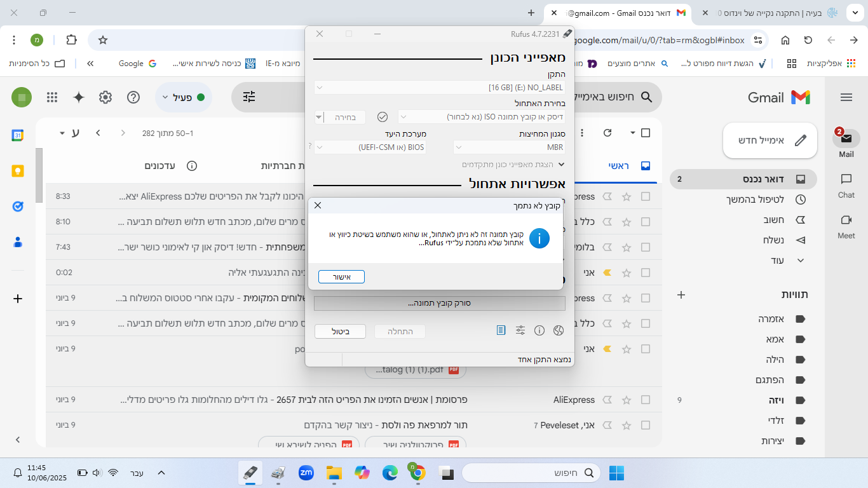Select the AliExpress פרסומת email checkbox
The height and width of the screenshot is (488, 868).
point(646,400)
